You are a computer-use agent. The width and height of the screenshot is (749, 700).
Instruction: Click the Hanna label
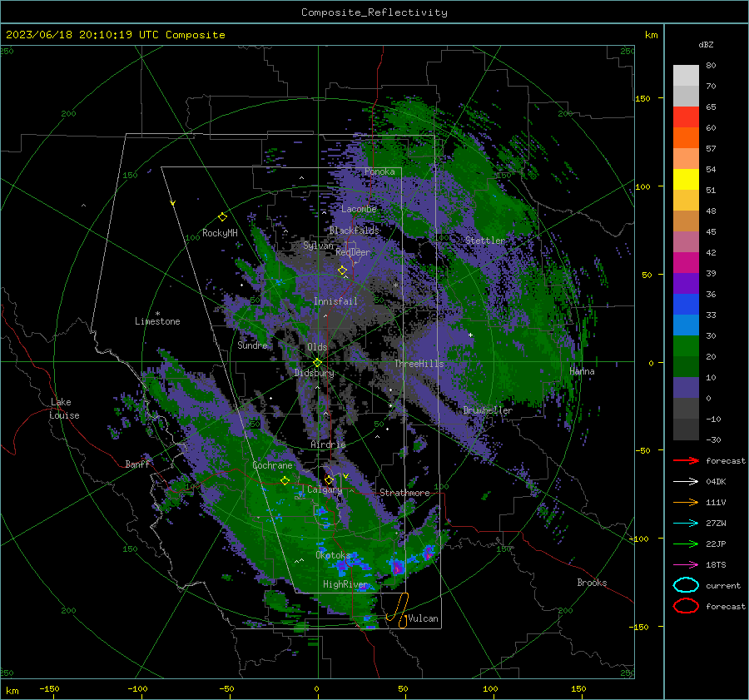click(582, 371)
